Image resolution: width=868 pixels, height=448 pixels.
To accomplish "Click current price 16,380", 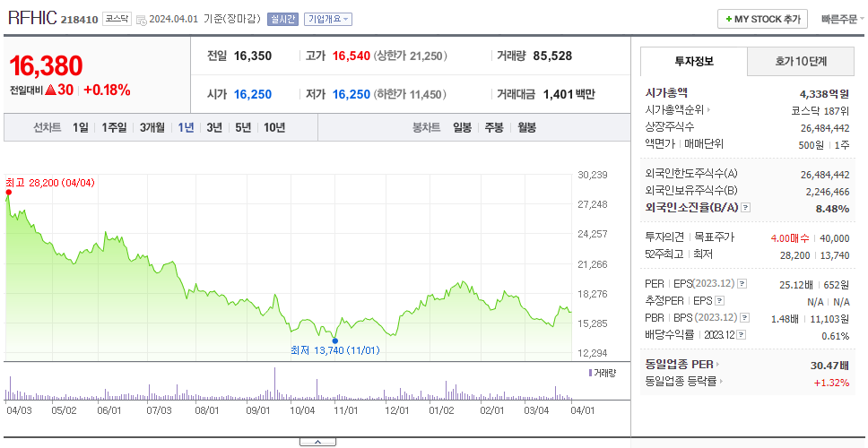I will [x=46, y=65].
